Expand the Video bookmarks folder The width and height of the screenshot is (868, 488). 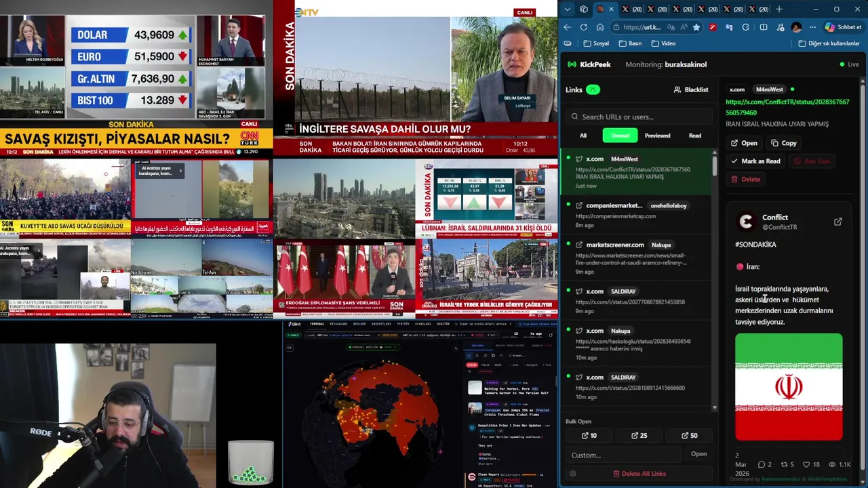tap(663, 43)
